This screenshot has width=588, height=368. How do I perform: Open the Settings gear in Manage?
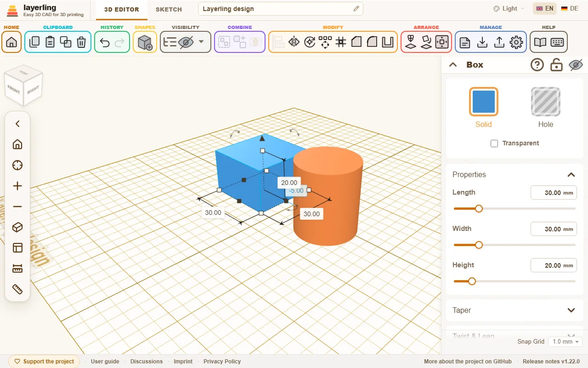click(516, 42)
